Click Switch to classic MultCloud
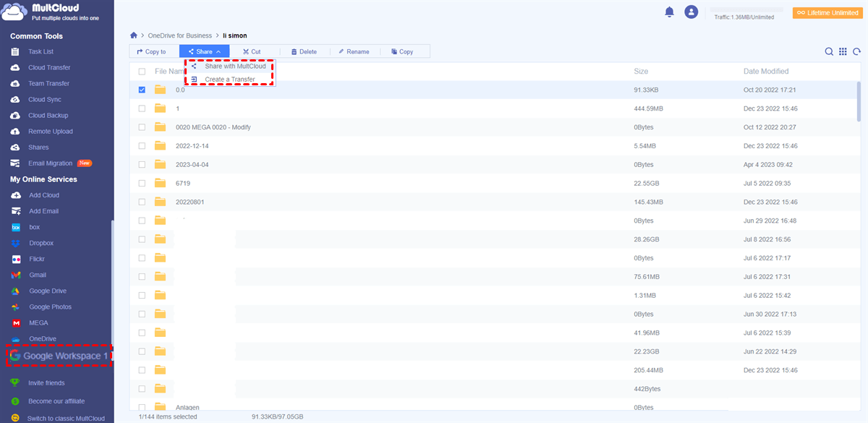The width and height of the screenshot is (868, 423). coord(66,419)
